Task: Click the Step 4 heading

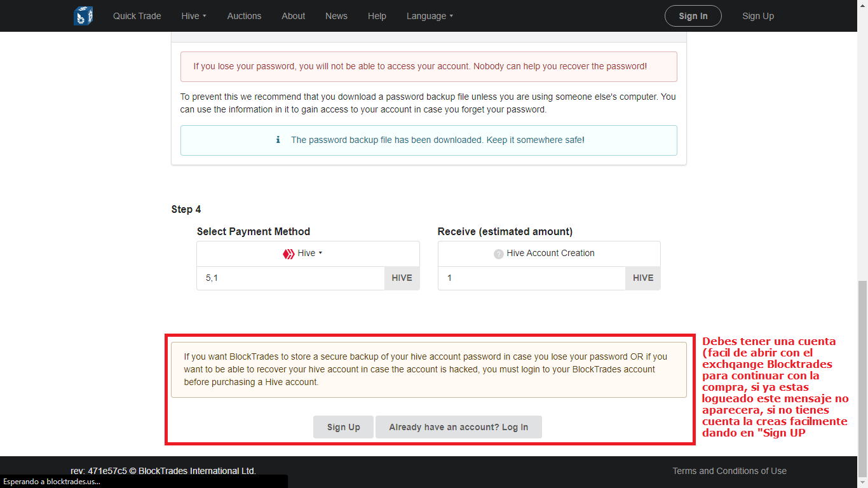Action: tap(186, 210)
